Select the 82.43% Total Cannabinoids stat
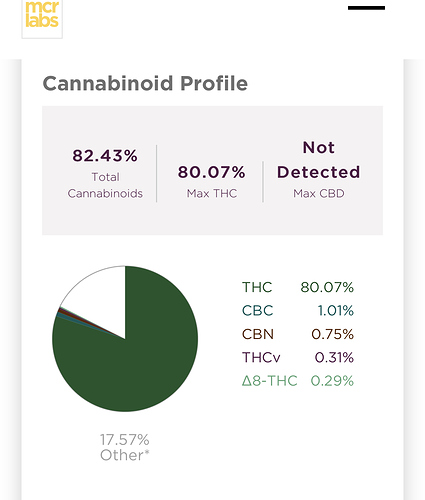The width and height of the screenshot is (425, 500). coord(105,173)
